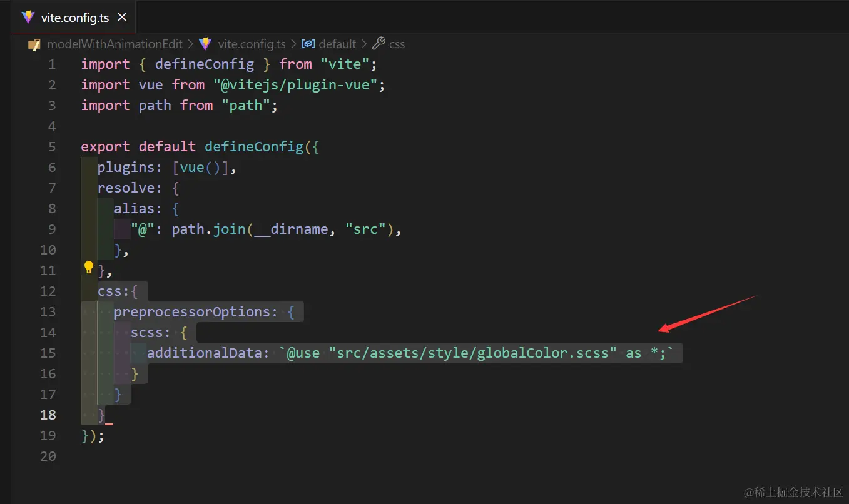The image size is (849, 504).
Task: Click line number 20 in the gutter
Action: pos(48,456)
